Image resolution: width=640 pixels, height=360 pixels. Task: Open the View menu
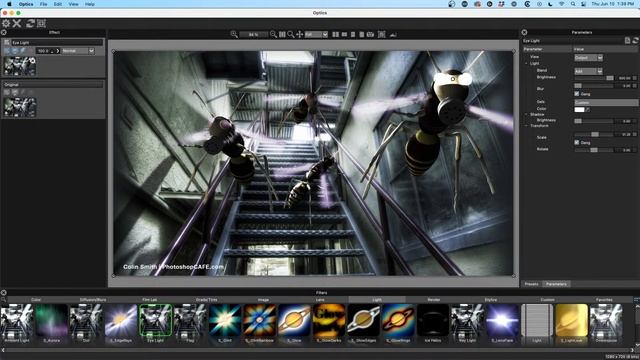73,4
